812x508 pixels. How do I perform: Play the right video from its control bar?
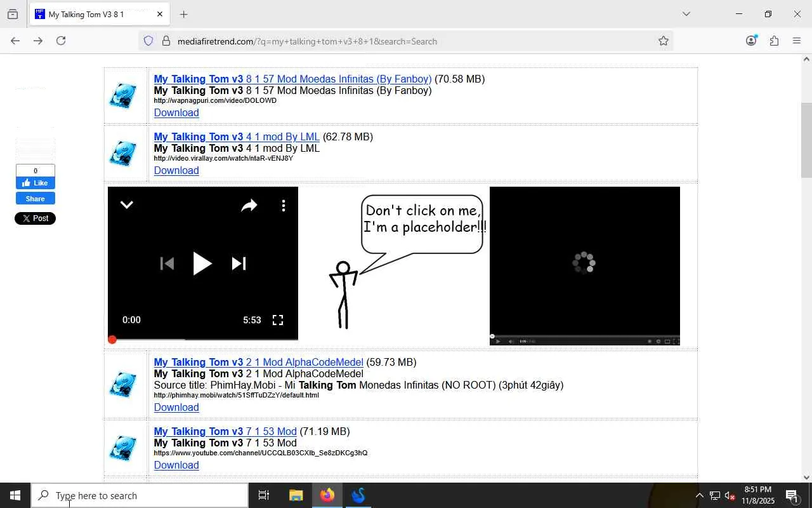coord(498,342)
